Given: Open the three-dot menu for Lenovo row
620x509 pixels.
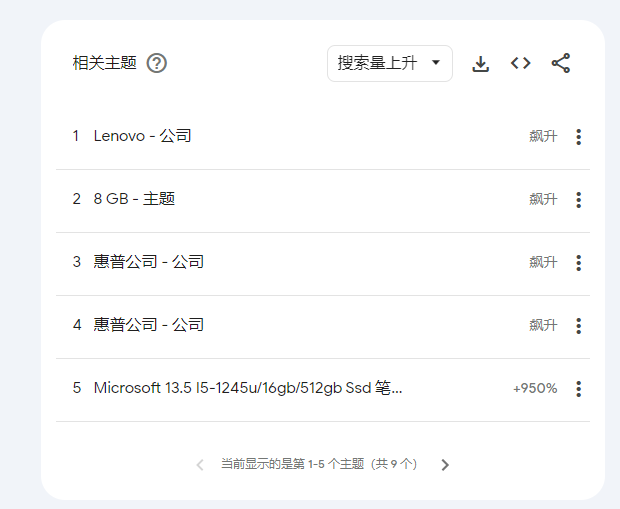Looking at the screenshot, I should [x=578, y=137].
